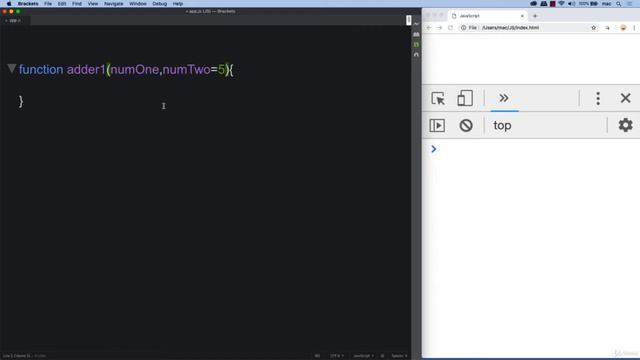Click the 'function' keyword in editor

coord(41,69)
